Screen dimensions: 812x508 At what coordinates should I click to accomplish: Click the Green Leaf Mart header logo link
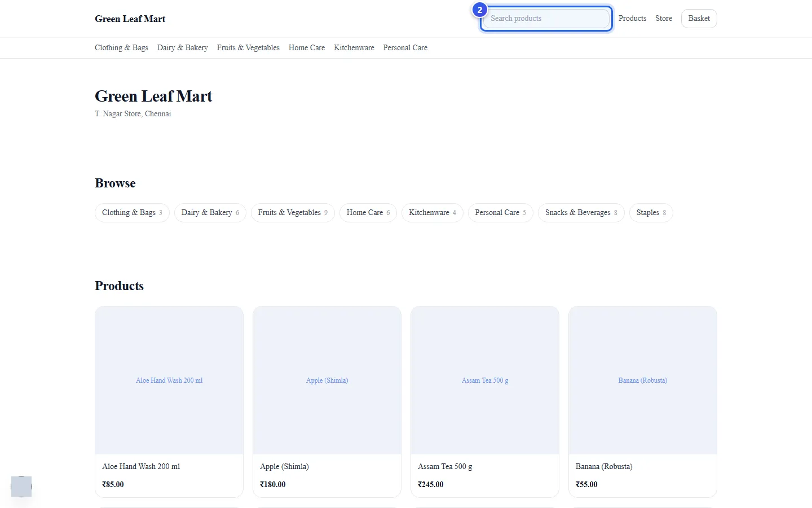point(130,19)
